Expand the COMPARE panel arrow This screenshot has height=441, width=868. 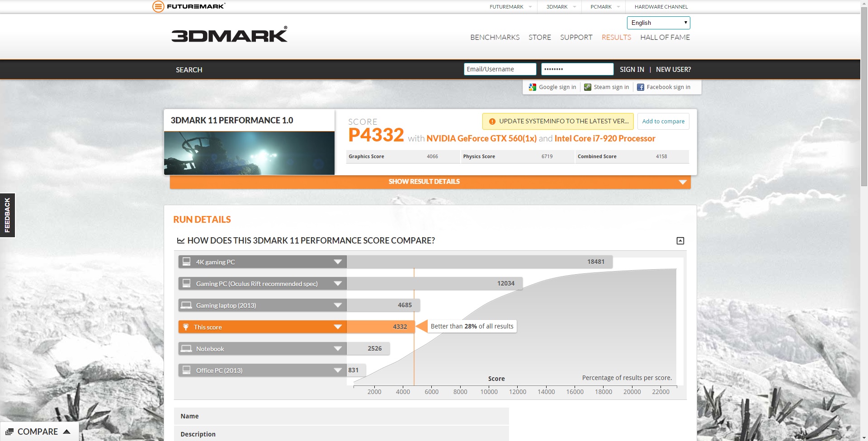(x=67, y=432)
